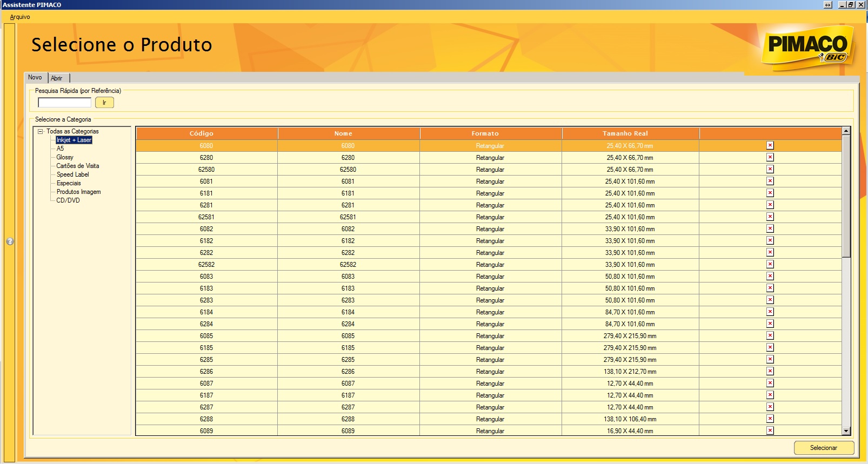Click the red X icon in row 62582
The width and height of the screenshot is (868, 464).
point(770,264)
